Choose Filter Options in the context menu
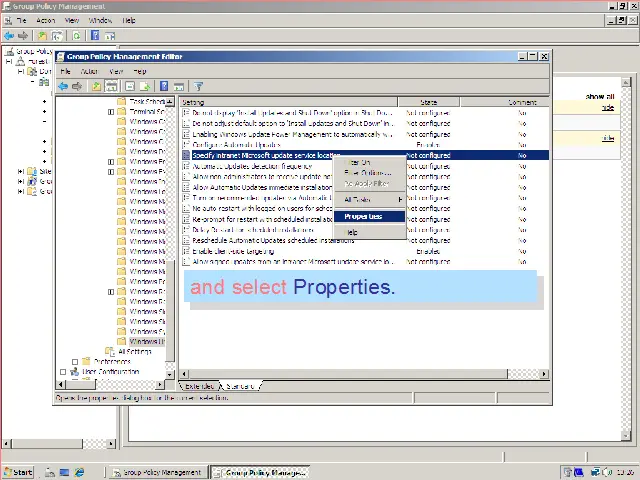 [369, 173]
